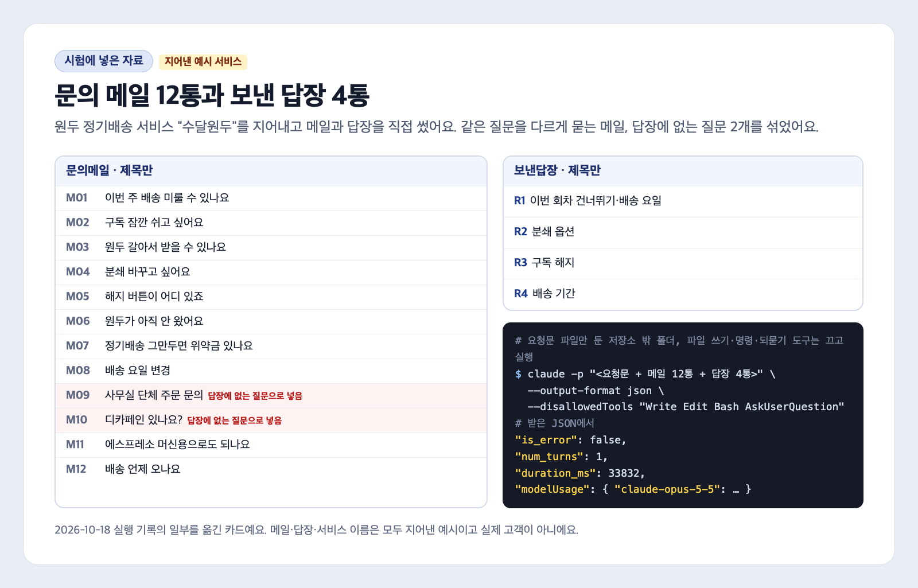Click the '문의메일 · 제목만' panel header
Image resolution: width=918 pixels, height=588 pixels.
[x=271, y=171]
